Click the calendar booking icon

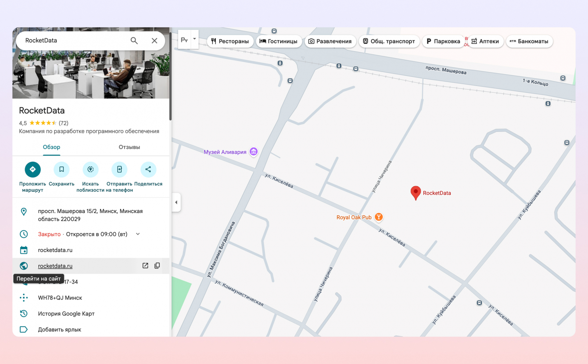tap(24, 250)
